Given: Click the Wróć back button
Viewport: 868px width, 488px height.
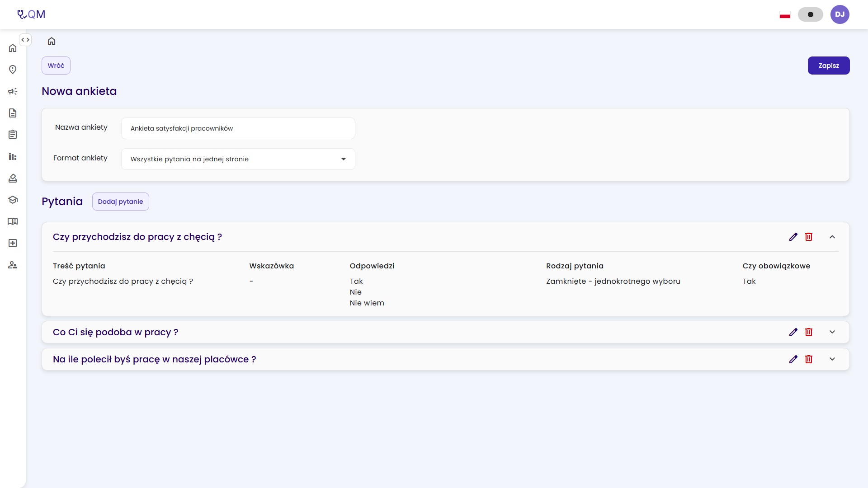Looking at the screenshot, I should (56, 66).
